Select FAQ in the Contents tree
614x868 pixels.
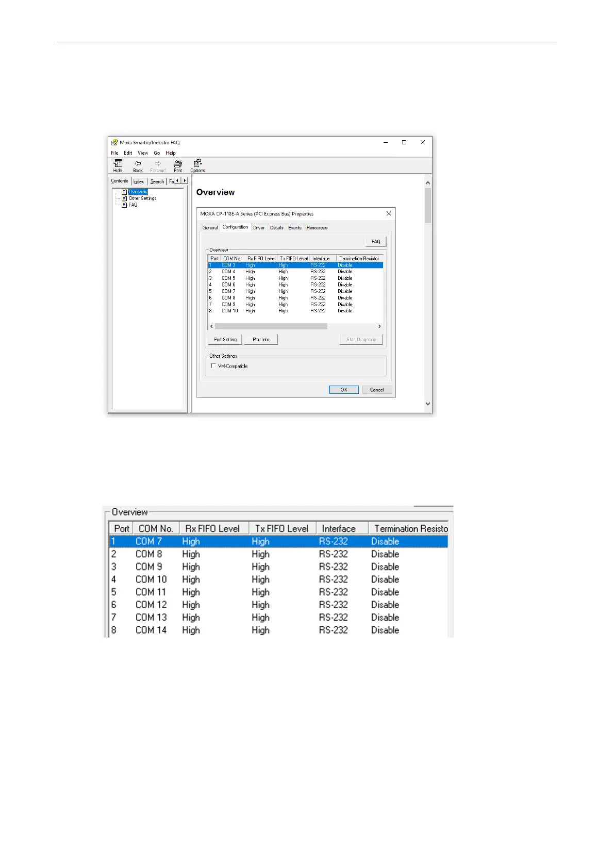click(133, 205)
